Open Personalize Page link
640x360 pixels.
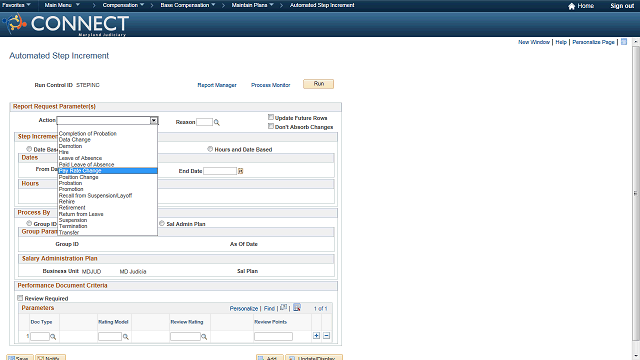point(593,42)
